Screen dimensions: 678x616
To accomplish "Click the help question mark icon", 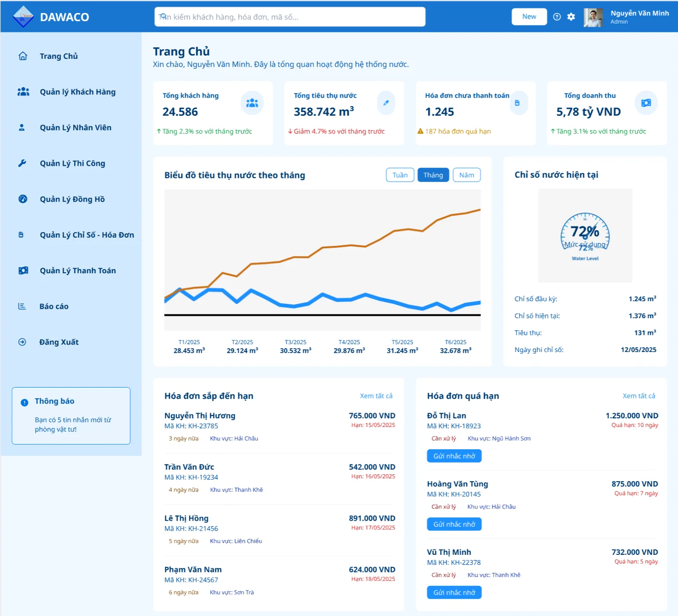I will tap(557, 17).
